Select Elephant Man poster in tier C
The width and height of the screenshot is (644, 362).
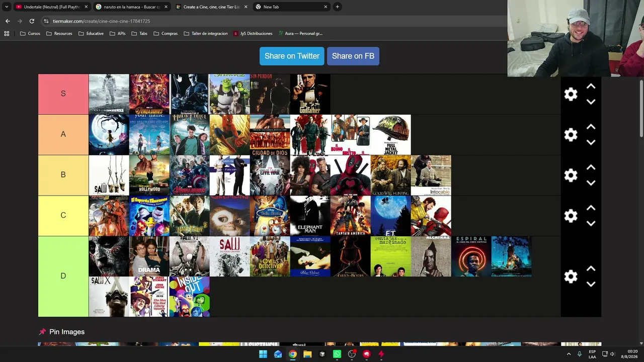310,216
